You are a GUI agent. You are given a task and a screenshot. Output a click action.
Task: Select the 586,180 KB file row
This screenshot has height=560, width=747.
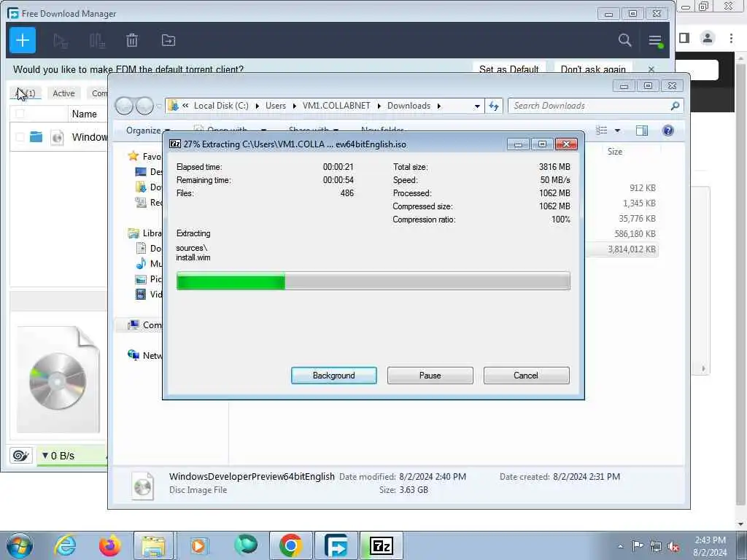622,234
